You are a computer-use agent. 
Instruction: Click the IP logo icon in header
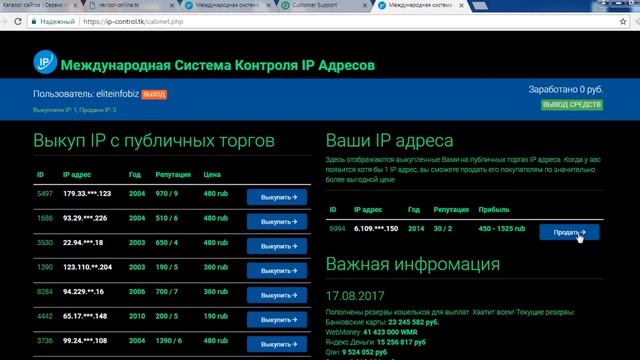[x=45, y=62]
